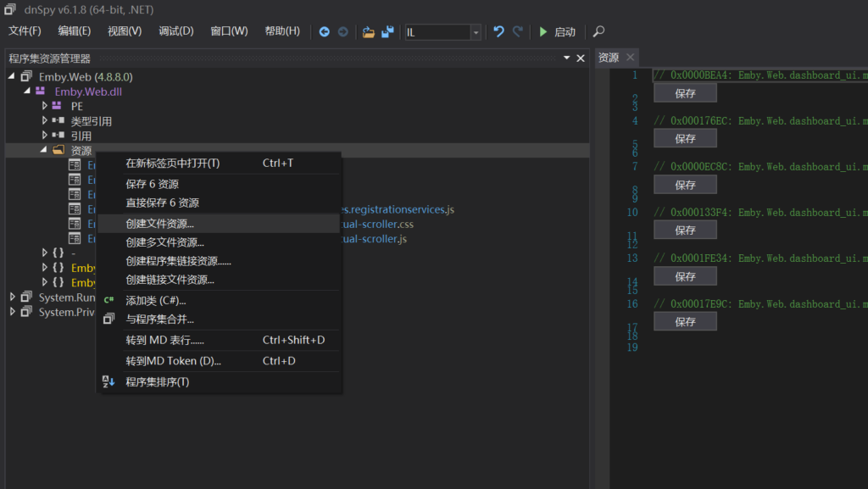868x489 pixels.
Task: Open search with the magnifier icon
Action: (598, 31)
